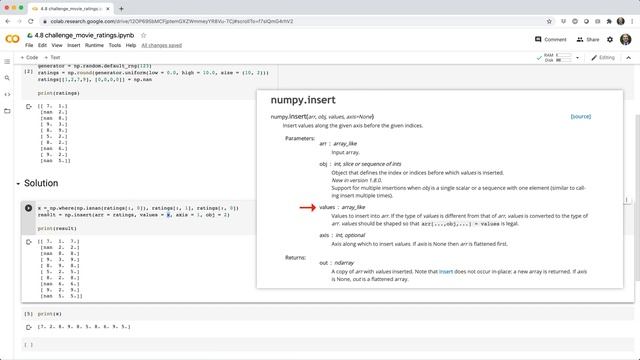Open the Editing mode dropdown
The height and width of the screenshot is (360, 640).
coord(603,58)
